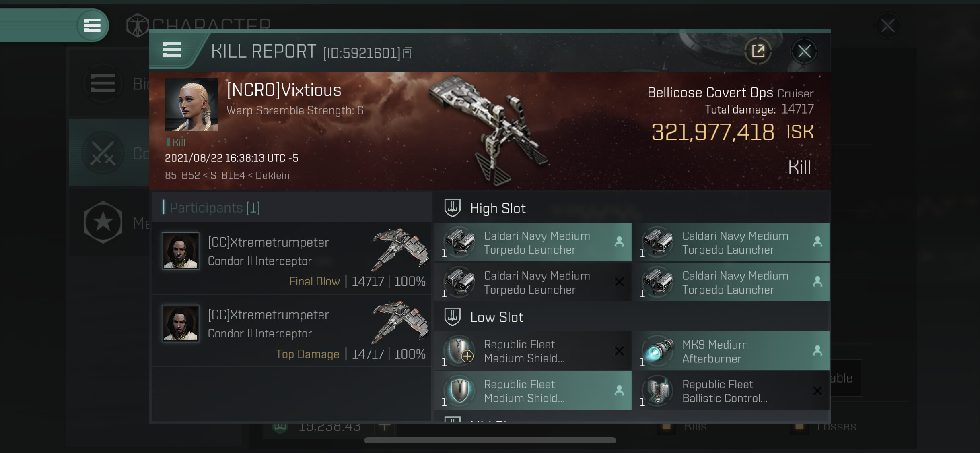Click destroyed Torpedo Launcher X marker

pos(619,282)
